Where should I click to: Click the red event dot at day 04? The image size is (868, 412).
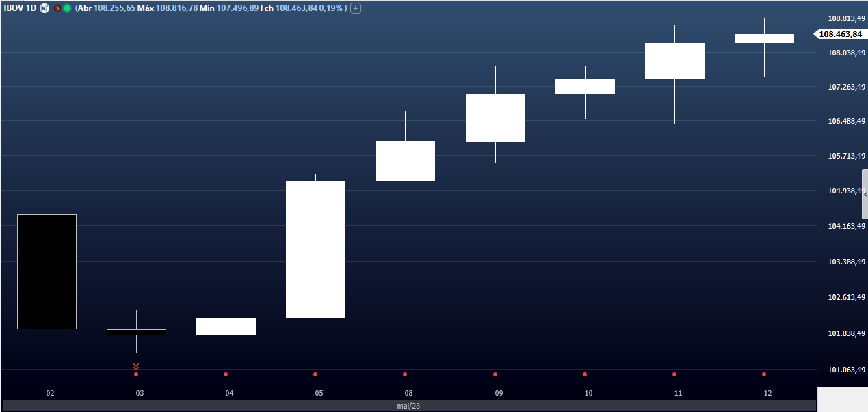[226, 374]
